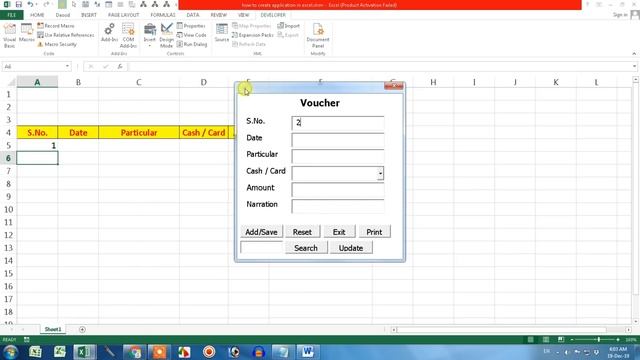Image resolution: width=640 pixels, height=360 pixels.
Task: Switch to the FORMULAS tab
Action: coord(163,15)
